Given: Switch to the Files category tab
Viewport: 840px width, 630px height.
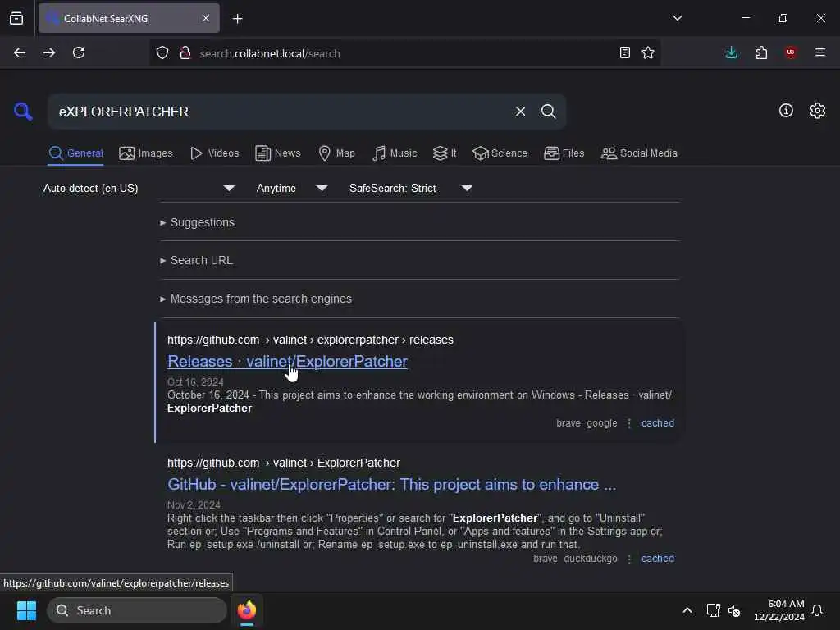Looking at the screenshot, I should [564, 153].
